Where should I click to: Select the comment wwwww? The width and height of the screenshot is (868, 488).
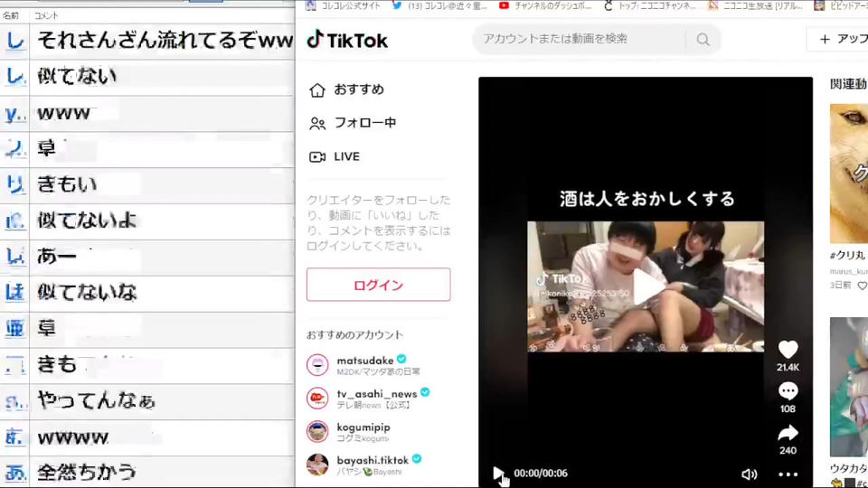pyautogui.click(x=73, y=437)
